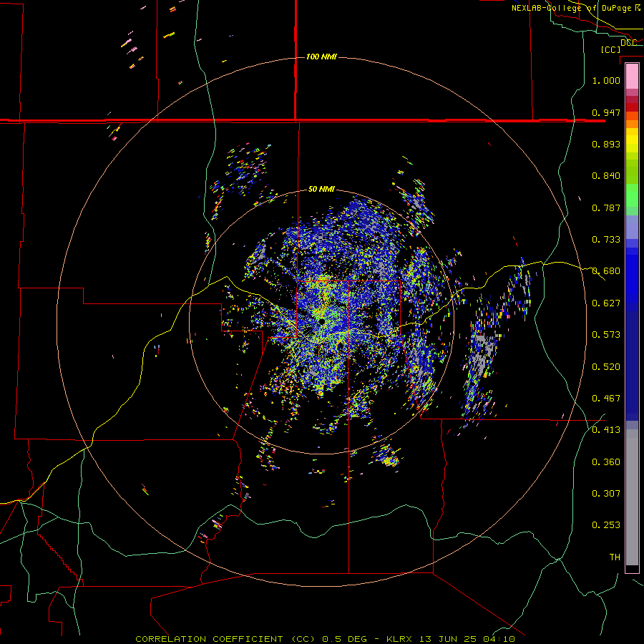Select the 1.000 legend value
This screenshot has height=644, width=644.
click(606, 80)
